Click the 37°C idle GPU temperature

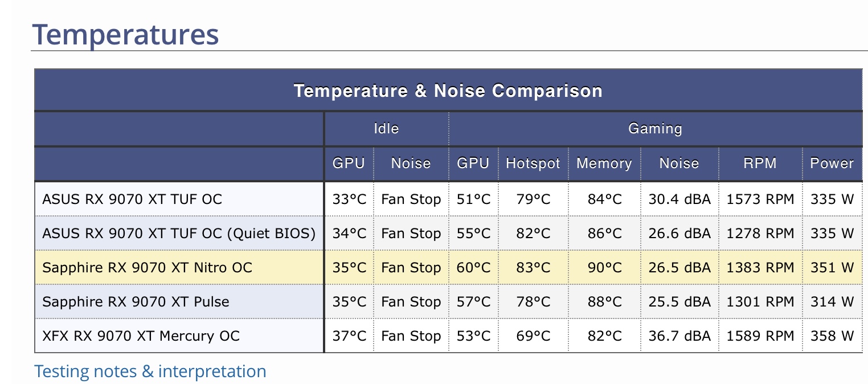[349, 336]
